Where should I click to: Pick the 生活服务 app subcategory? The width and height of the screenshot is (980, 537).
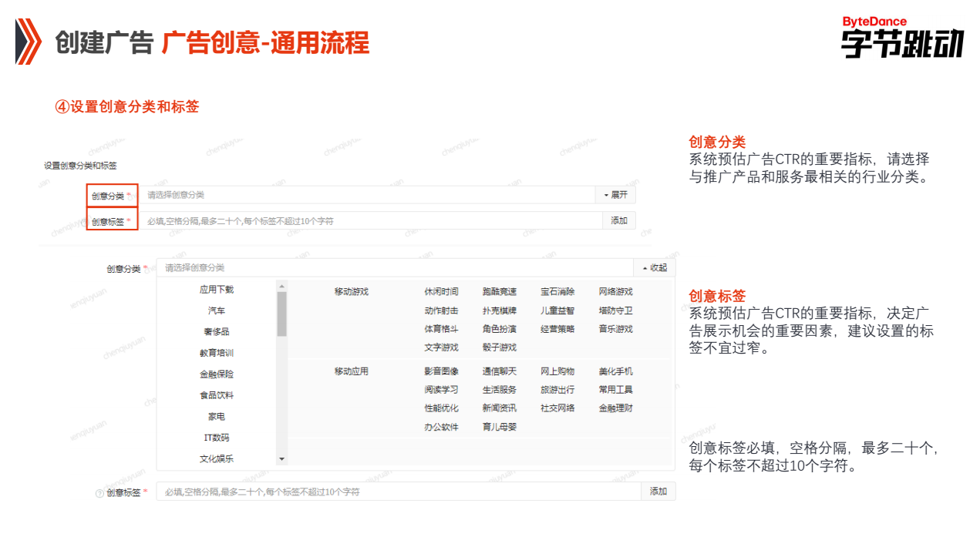tap(500, 390)
